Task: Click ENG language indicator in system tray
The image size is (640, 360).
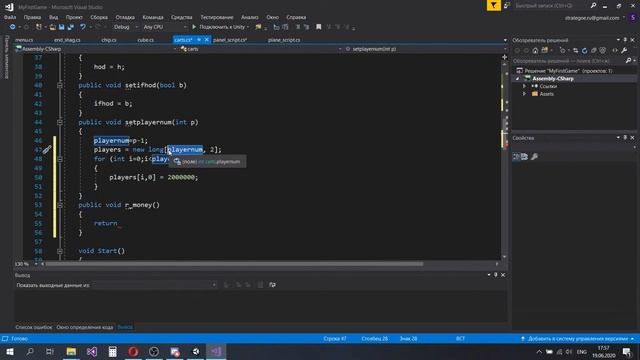Action: click(582, 352)
